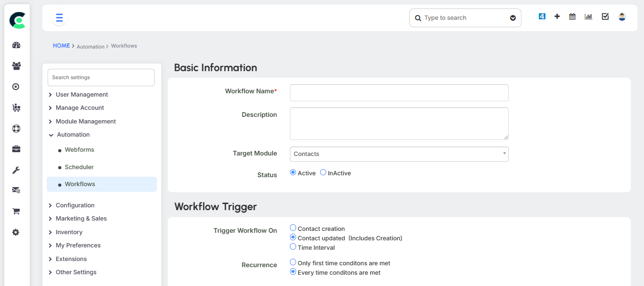Open the reports bar chart icon
Screen dimensions: 644x286
(x=588, y=16)
